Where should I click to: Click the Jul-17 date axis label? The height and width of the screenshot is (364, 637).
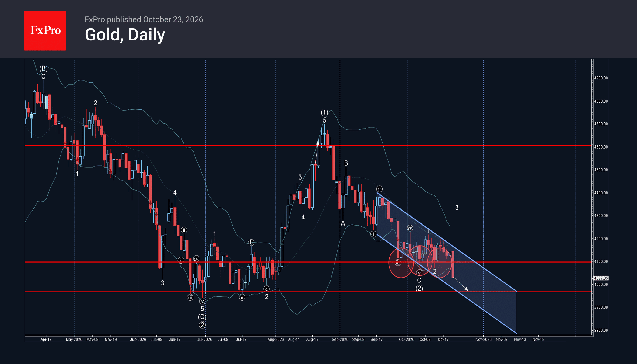tap(241, 339)
